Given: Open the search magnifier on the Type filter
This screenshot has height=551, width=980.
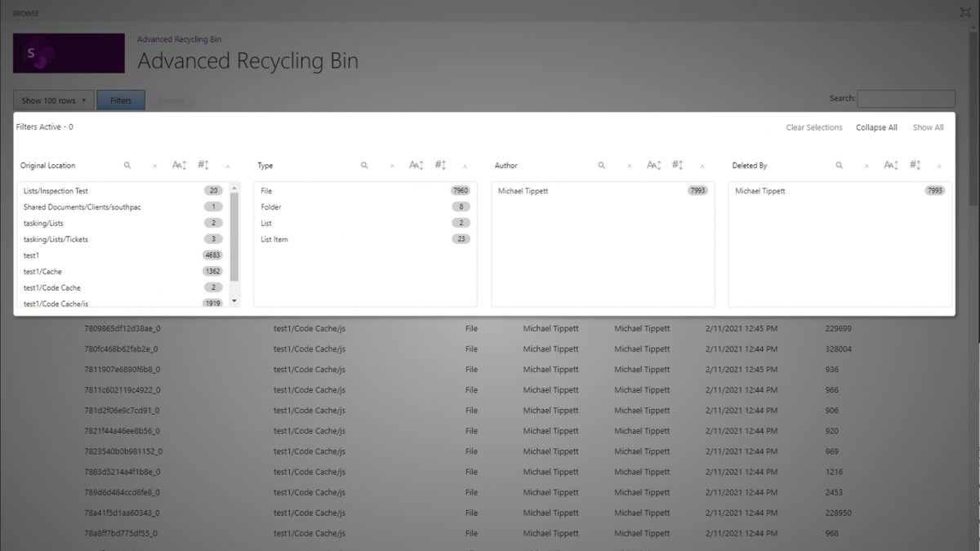Looking at the screenshot, I should point(364,165).
